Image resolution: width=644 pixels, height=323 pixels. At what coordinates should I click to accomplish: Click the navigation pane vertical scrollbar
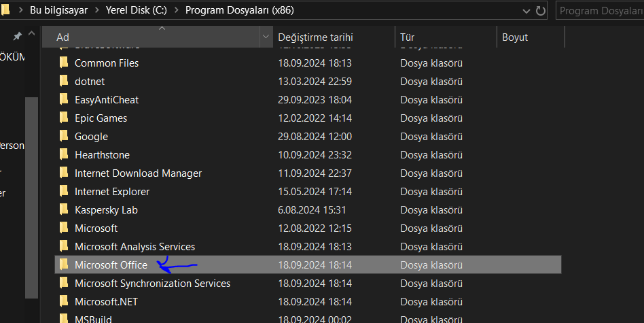pos(31,197)
